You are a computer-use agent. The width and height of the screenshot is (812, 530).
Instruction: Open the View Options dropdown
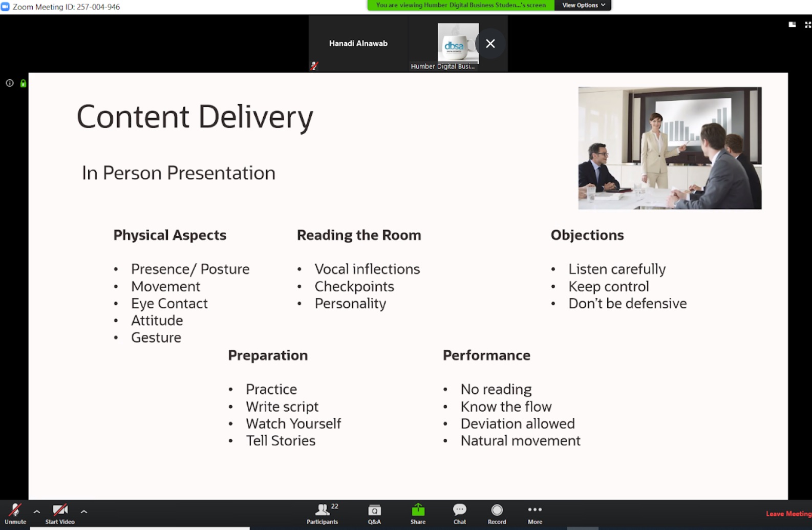pos(583,5)
